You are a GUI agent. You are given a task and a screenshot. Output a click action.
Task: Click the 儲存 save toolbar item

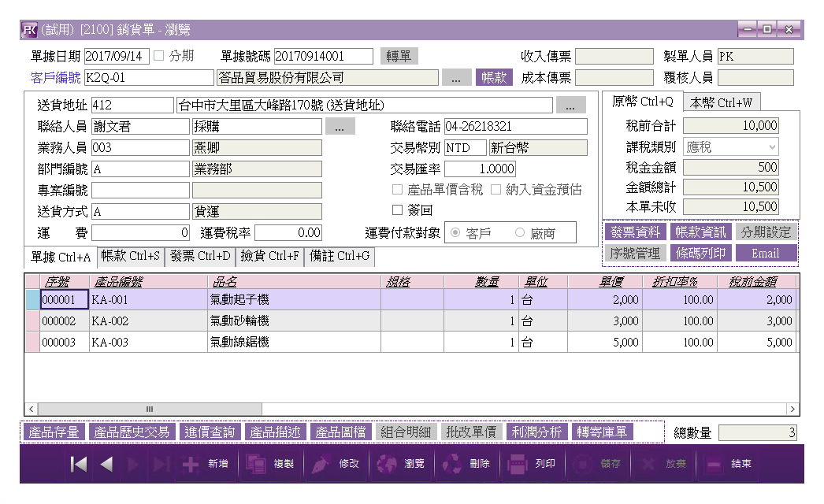pyautogui.click(x=597, y=464)
